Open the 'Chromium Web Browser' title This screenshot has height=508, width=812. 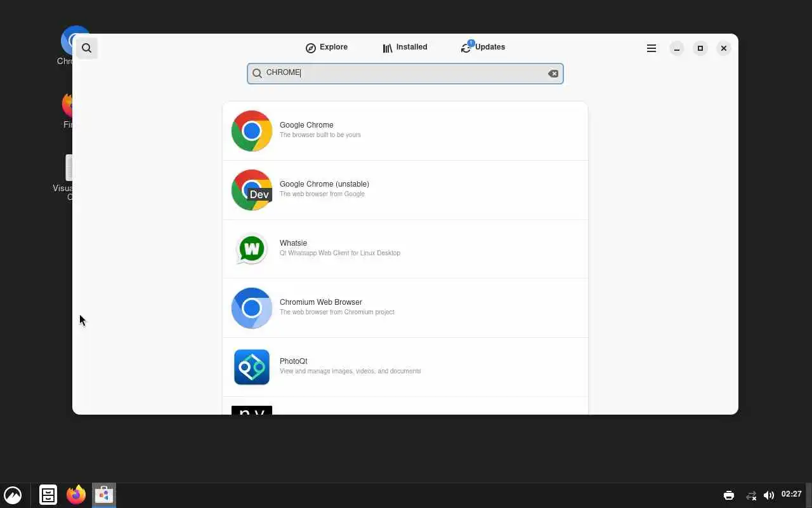[321, 302]
